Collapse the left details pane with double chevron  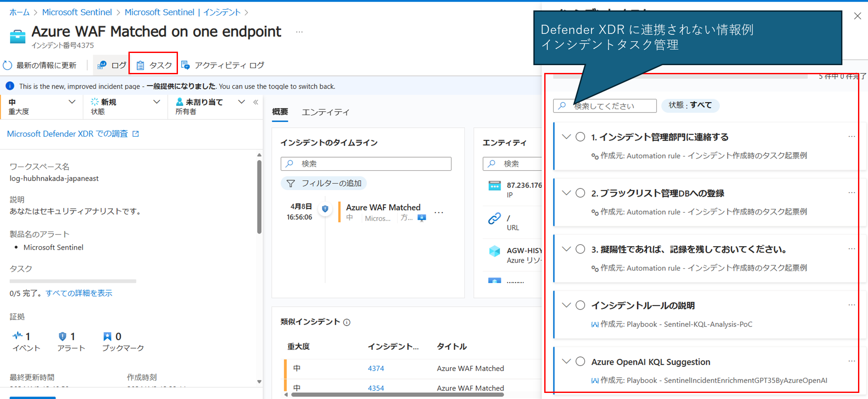256,102
